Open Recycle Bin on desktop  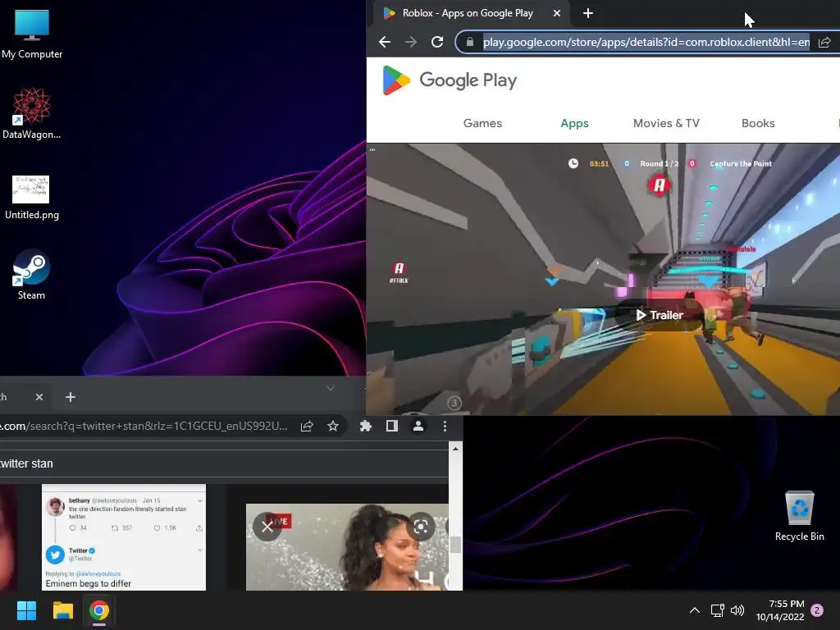coord(799,516)
